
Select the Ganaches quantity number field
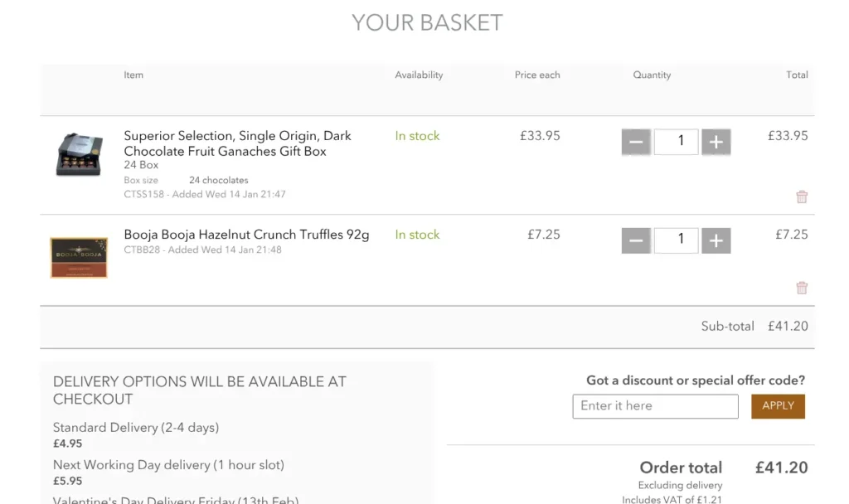pyautogui.click(x=676, y=141)
